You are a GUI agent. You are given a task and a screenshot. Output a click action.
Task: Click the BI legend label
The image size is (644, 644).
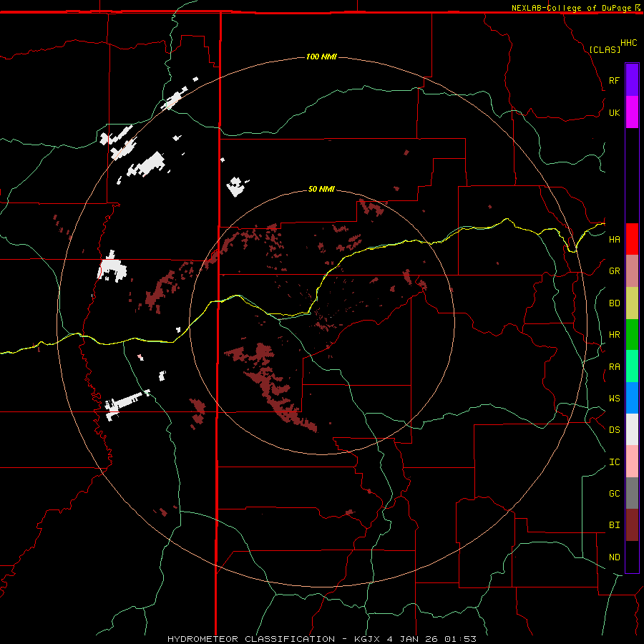tap(614, 525)
